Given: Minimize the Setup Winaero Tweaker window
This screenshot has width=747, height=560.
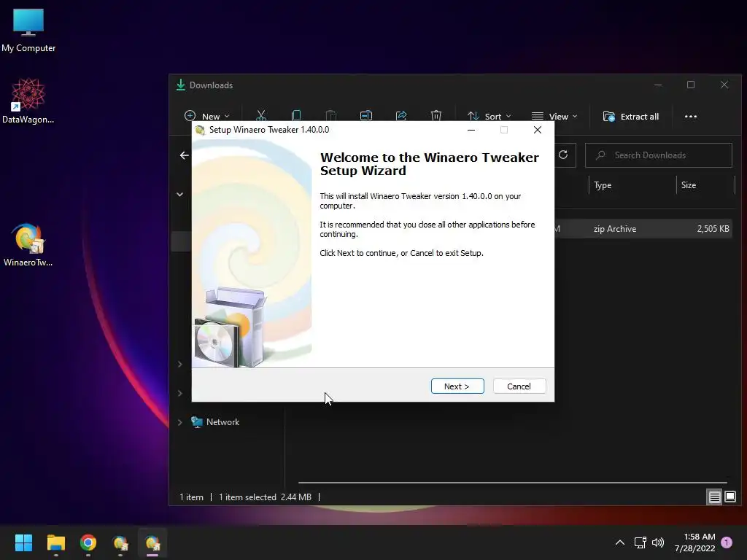Looking at the screenshot, I should [471, 130].
